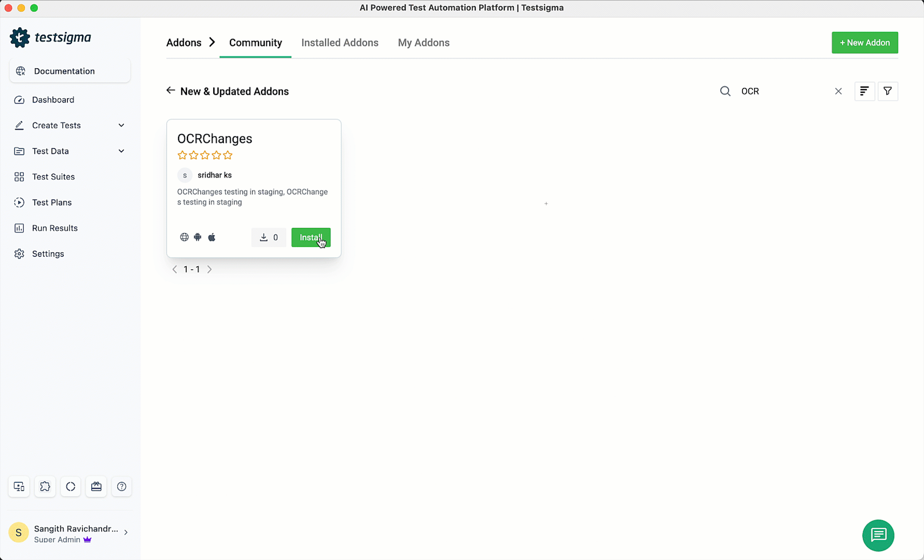Image resolution: width=924 pixels, height=560 pixels.
Task: Click the New & Updated Addons heading
Action: pyautogui.click(x=234, y=91)
